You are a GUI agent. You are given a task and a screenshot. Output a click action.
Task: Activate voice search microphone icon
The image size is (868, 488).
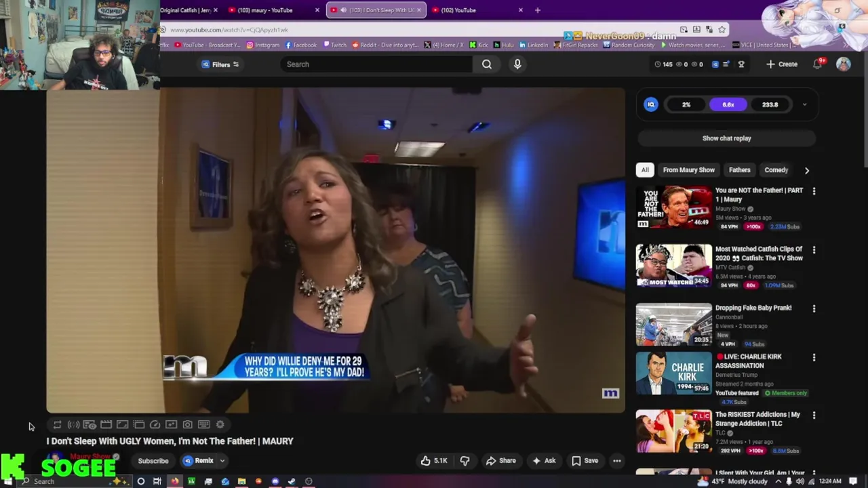coord(517,64)
